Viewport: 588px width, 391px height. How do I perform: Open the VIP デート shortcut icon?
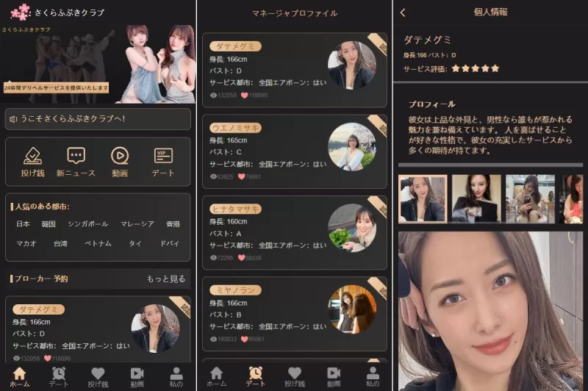click(163, 156)
